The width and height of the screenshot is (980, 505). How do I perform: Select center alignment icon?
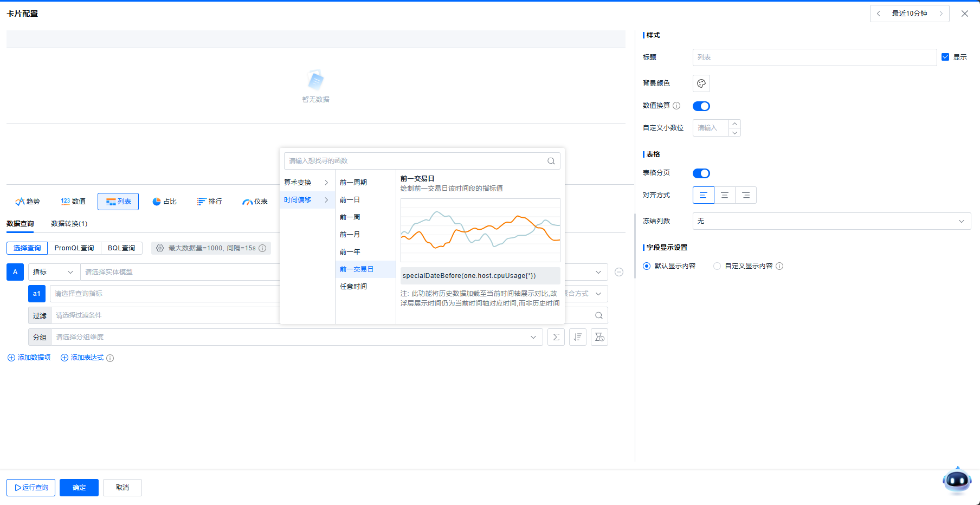coord(724,195)
